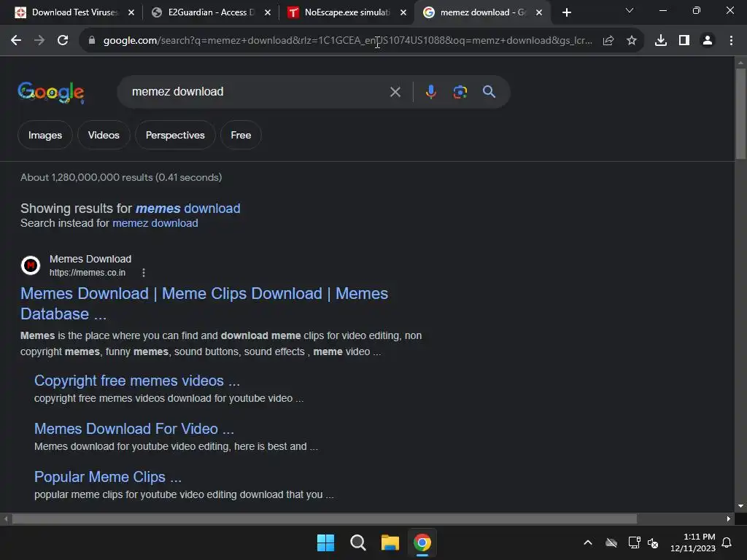Open Windows taskbar Search
This screenshot has height=560, width=747.
(357, 542)
